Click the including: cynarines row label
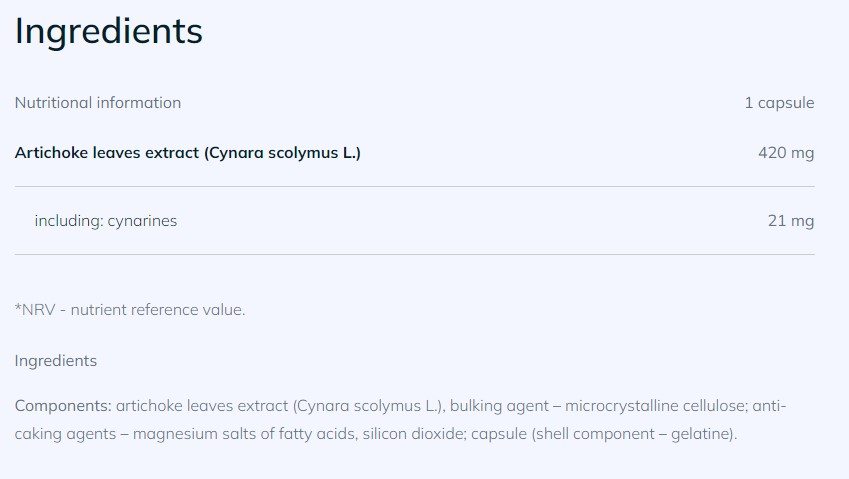 pyautogui.click(x=106, y=221)
